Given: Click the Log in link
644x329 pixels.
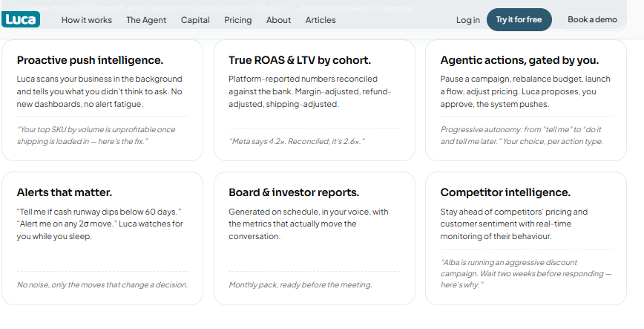Looking at the screenshot, I should (468, 20).
